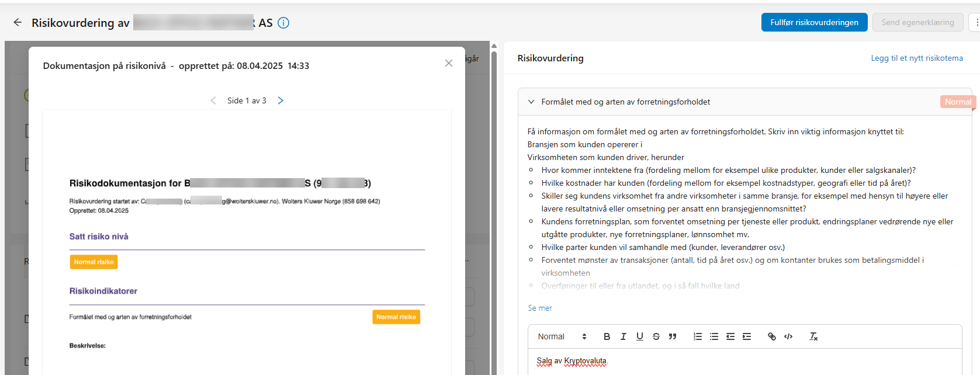Click the Normal risiko badge under Risikoindikatorer
Viewport: 980px width, 375px height.
coord(396,317)
